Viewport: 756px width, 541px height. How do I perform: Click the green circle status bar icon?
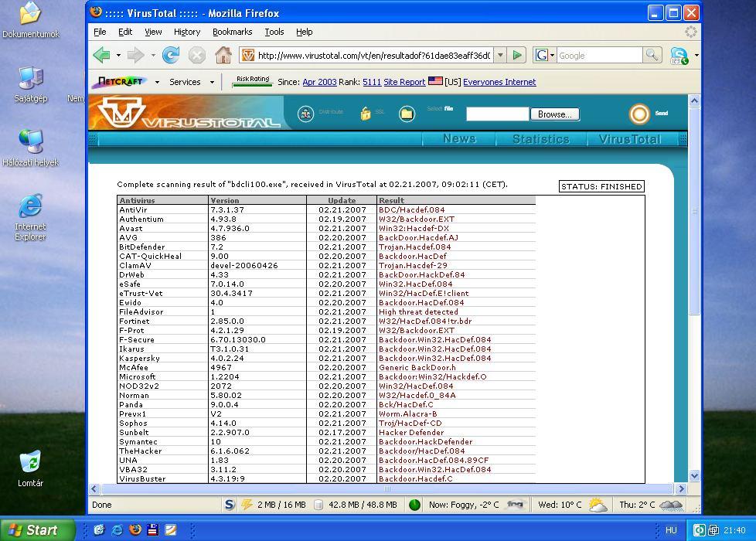tap(414, 505)
